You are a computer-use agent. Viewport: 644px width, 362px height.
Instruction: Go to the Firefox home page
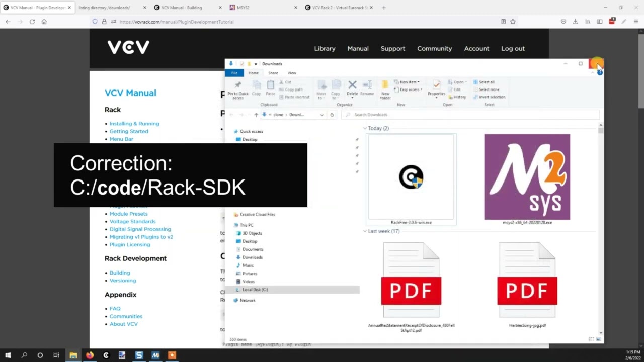pos(44,22)
